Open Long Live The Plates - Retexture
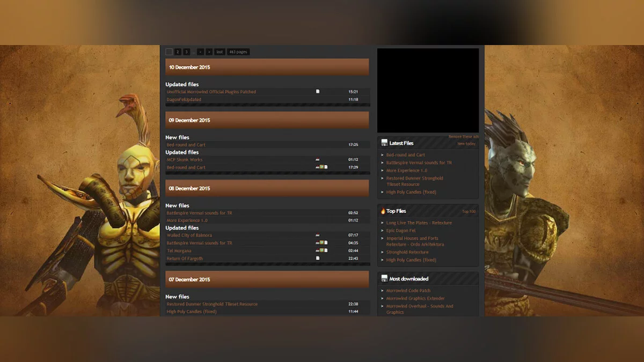Image resolution: width=644 pixels, height=362 pixels. point(419,223)
